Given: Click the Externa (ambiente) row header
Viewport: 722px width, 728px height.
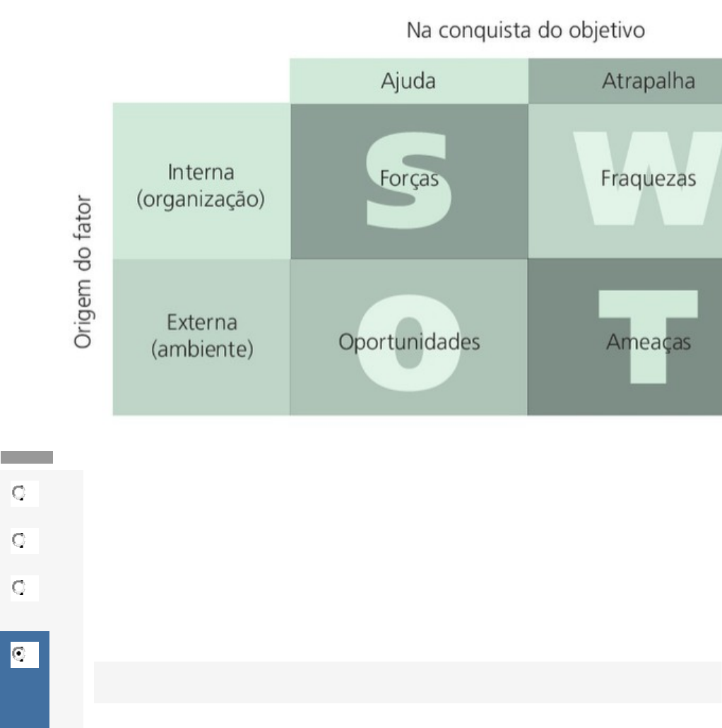Looking at the screenshot, I should tap(201, 336).
